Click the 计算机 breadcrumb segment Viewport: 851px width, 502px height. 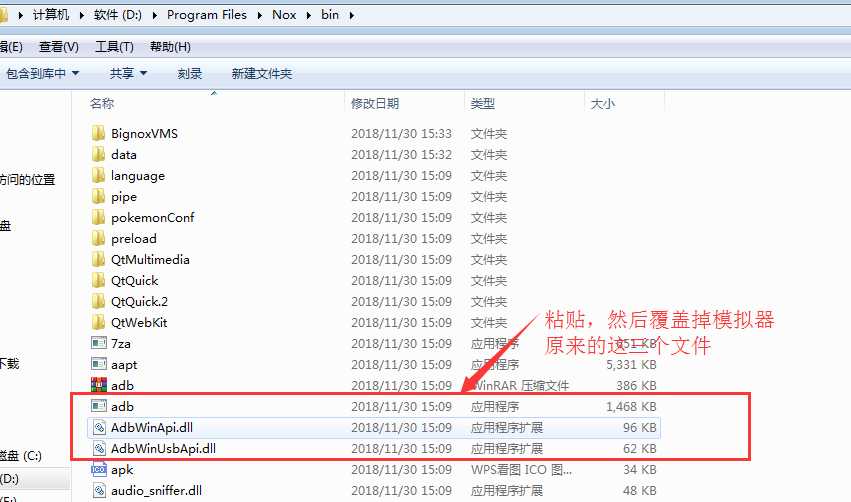coord(51,15)
